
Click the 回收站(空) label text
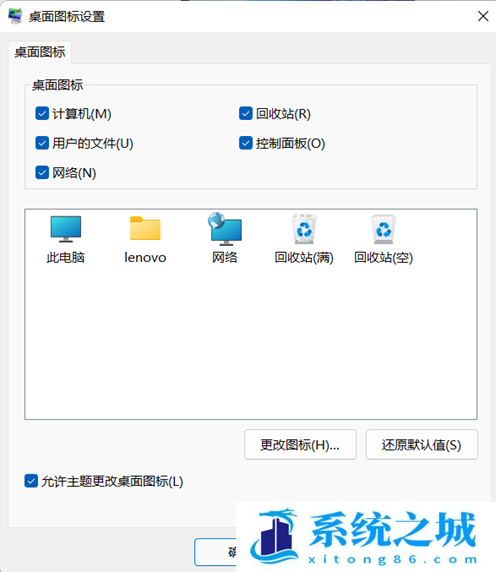click(x=383, y=258)
